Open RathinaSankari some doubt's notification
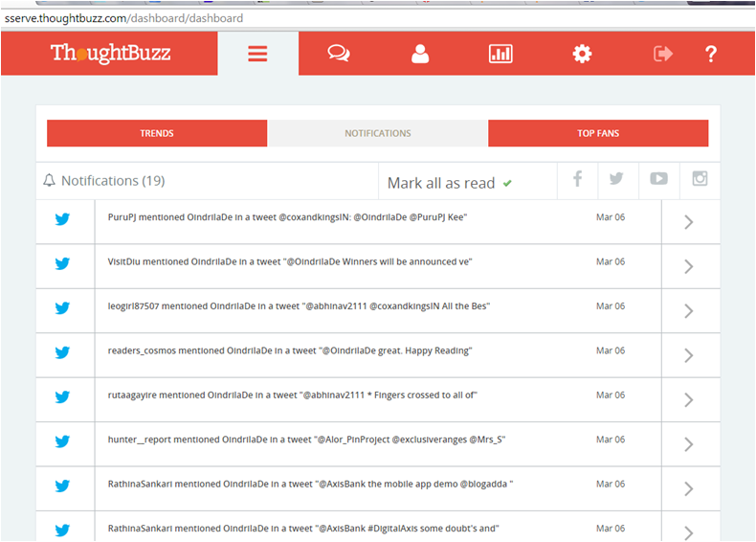 tap(303, 528)
